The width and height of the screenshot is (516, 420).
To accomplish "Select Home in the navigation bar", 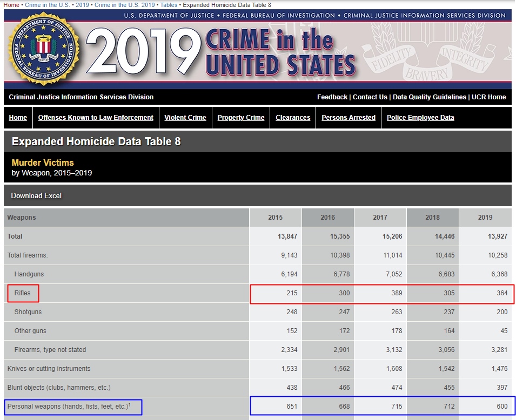I will coord(18,117).
